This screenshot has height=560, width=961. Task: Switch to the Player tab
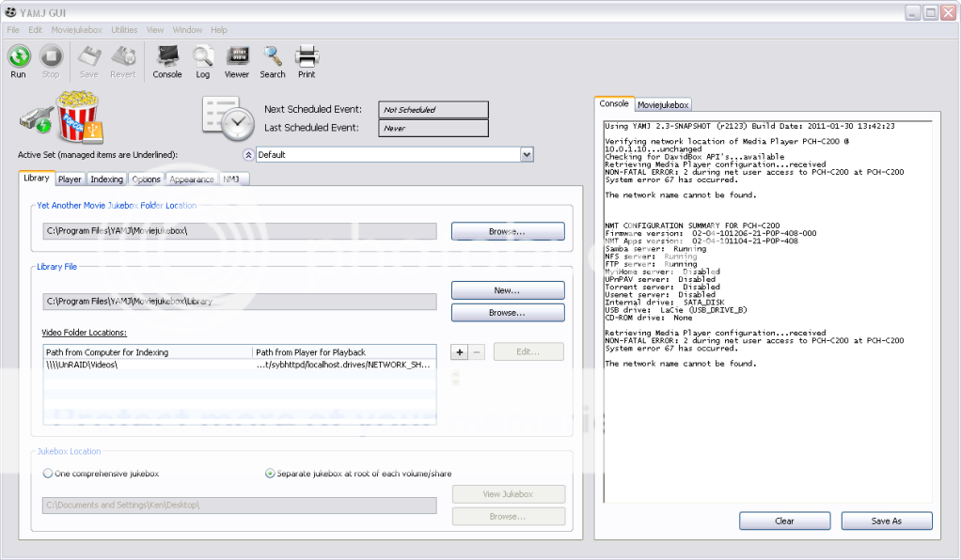[x=69, y=179]
